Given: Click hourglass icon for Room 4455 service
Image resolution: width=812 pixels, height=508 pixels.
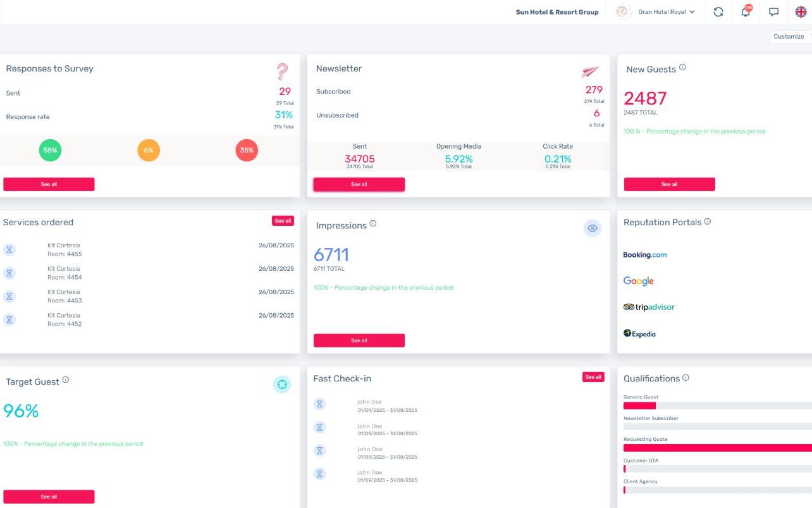Looking at the screenshot, I should (9, 249).
